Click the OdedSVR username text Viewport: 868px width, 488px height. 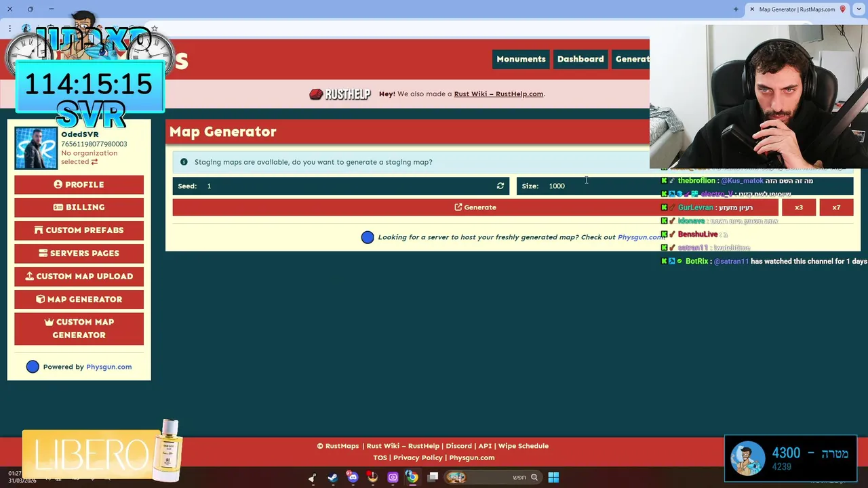[79, 134]
